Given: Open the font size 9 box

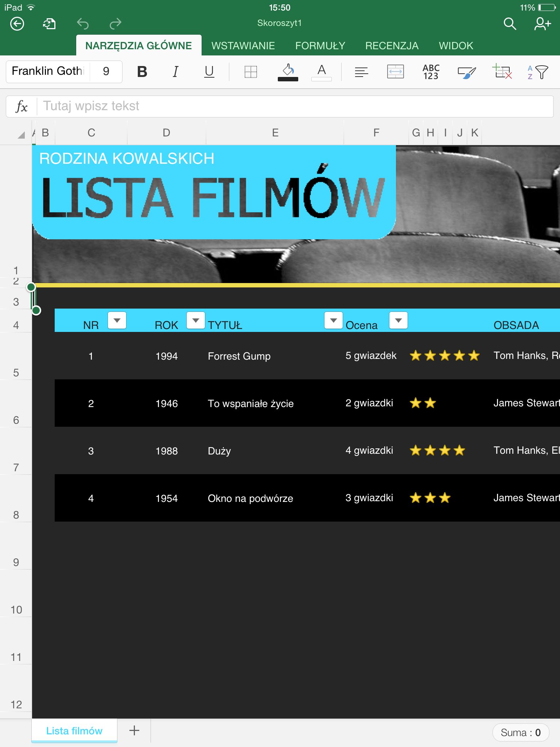Looking at the screenshot, I should point(106,71).
